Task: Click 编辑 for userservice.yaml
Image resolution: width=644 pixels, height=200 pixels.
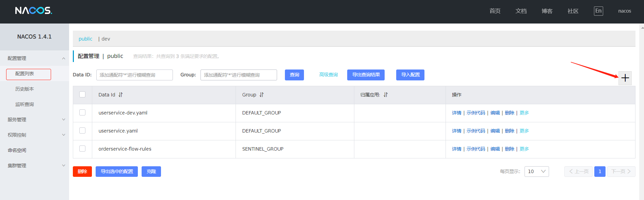Action: tap(495, 131)
